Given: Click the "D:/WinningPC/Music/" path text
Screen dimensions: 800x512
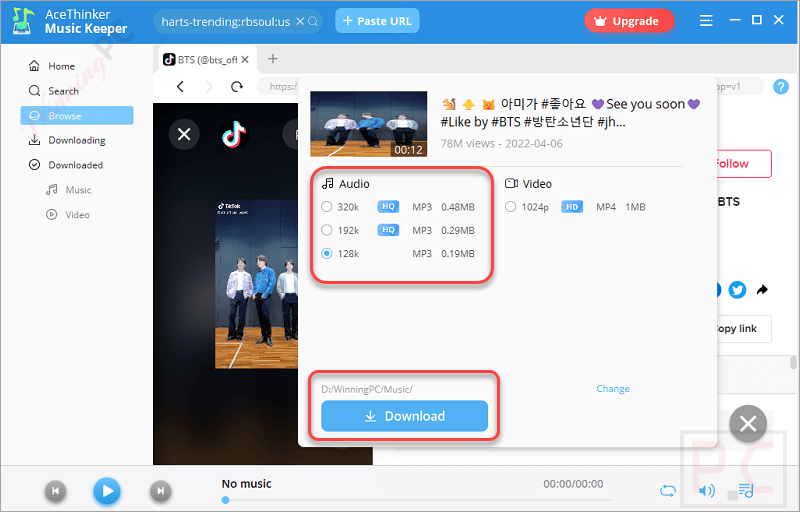Looking at the screenshot, I should (366, 389).
